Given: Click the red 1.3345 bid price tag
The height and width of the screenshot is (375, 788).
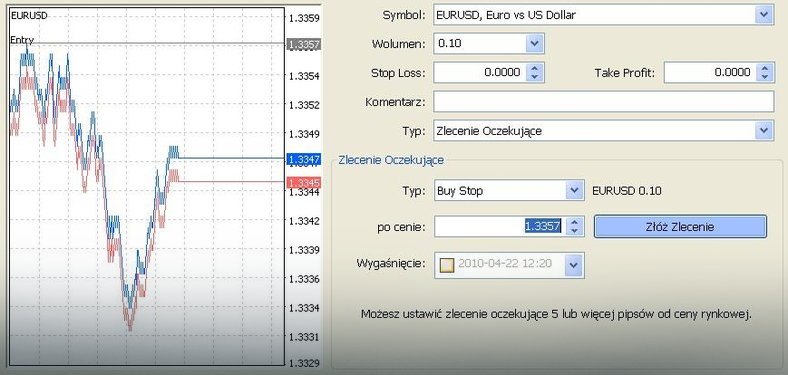Looking at the screenshot, I should coord(304,182).
